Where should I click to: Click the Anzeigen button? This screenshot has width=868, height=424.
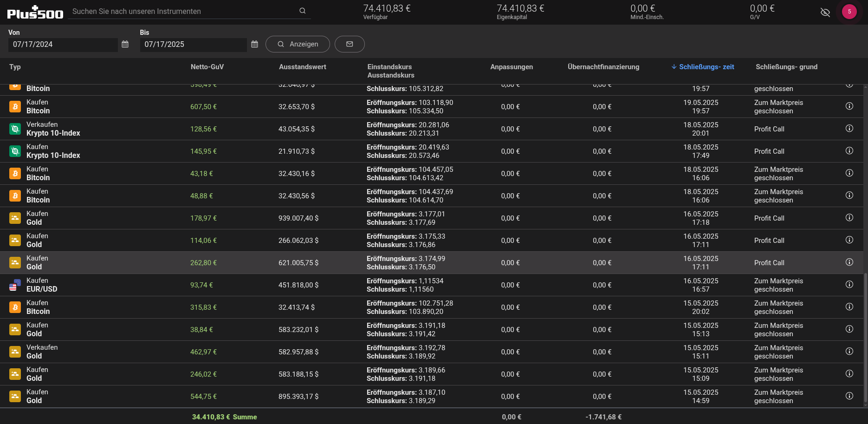click(x=298, y=44)
